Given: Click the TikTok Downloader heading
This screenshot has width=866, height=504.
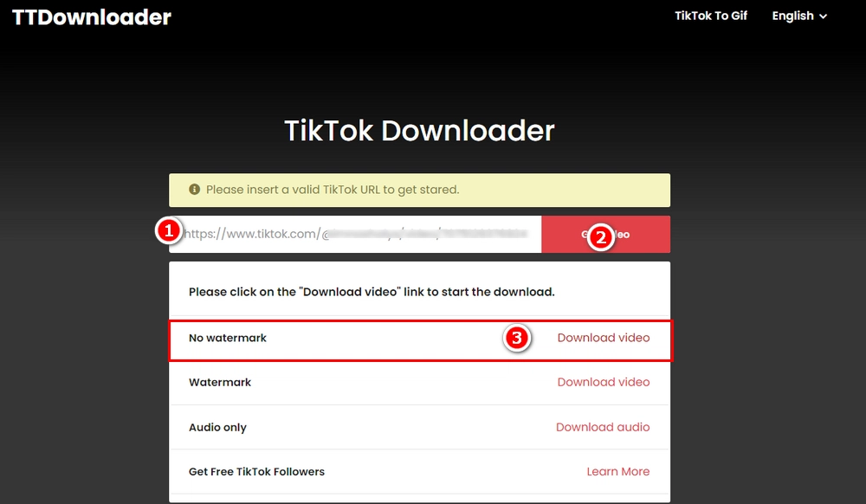Looking at the screenshot, I should (x=419, y=131).
